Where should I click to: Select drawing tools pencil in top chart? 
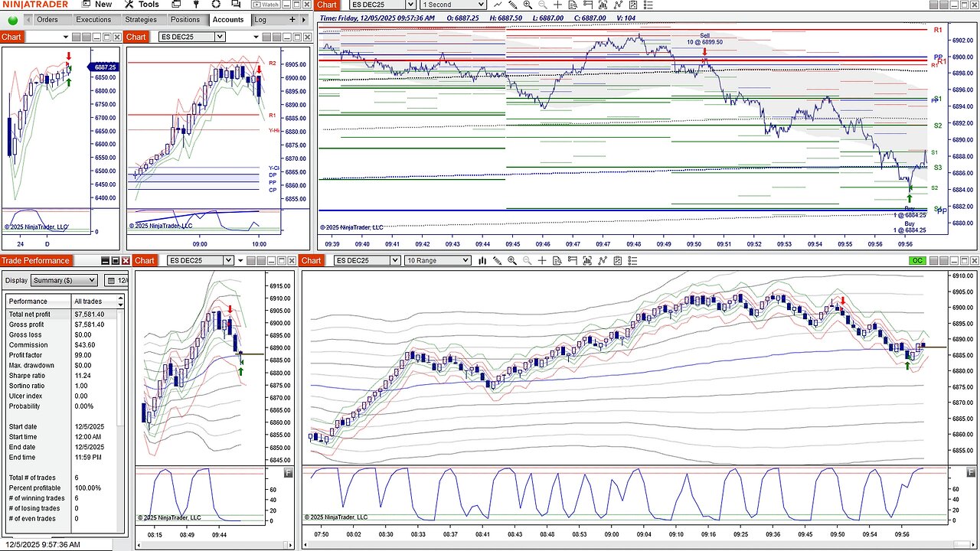coord(513,5)
